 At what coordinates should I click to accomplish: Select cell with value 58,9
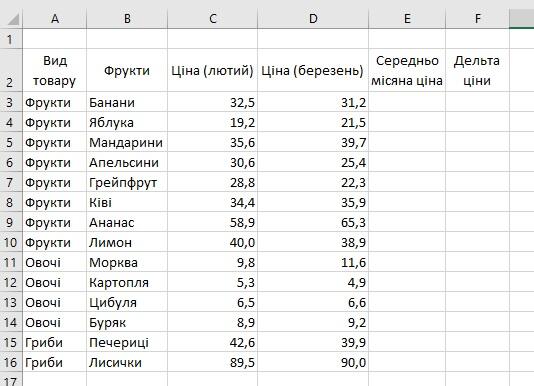213,222
